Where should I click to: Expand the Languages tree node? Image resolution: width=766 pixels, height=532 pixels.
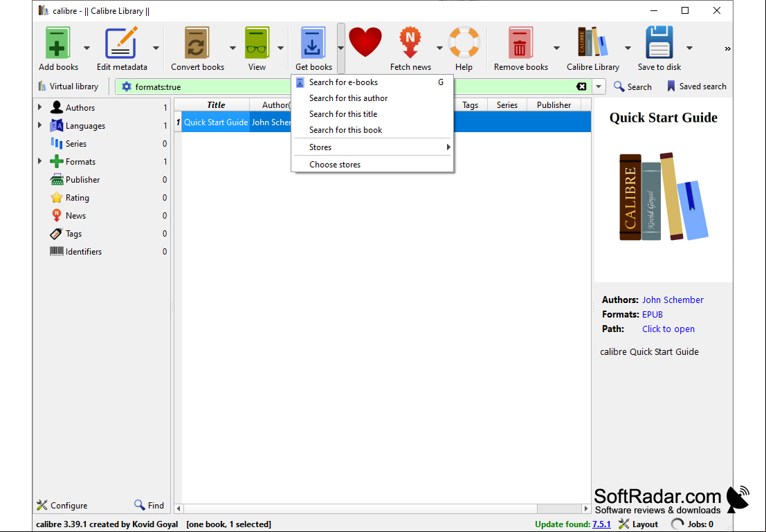tap(40, 125)
